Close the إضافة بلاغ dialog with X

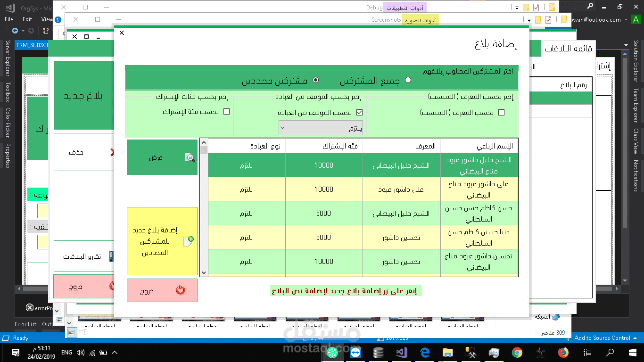[122, 33]
